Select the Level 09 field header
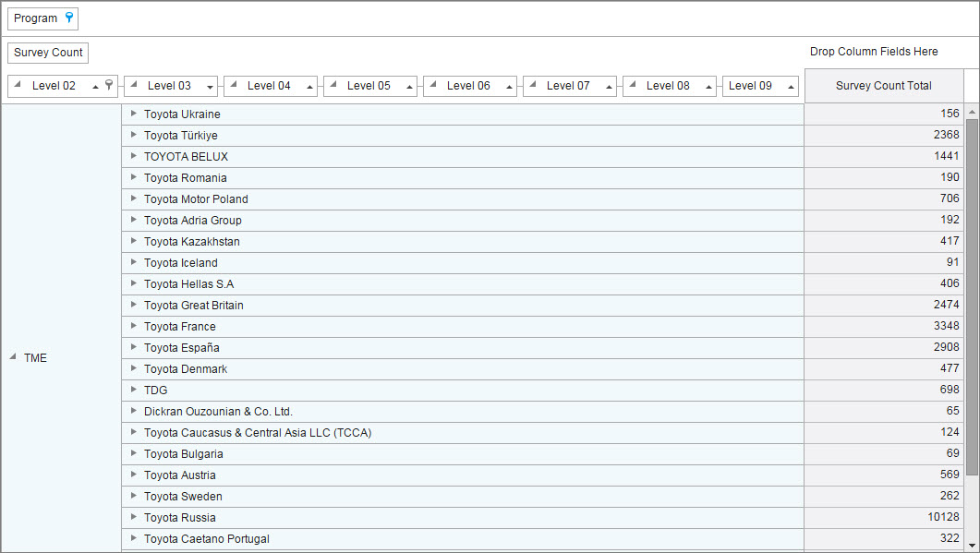Viewport: 980px width, 553px height. pyautogui.click(x=760, y=86)
